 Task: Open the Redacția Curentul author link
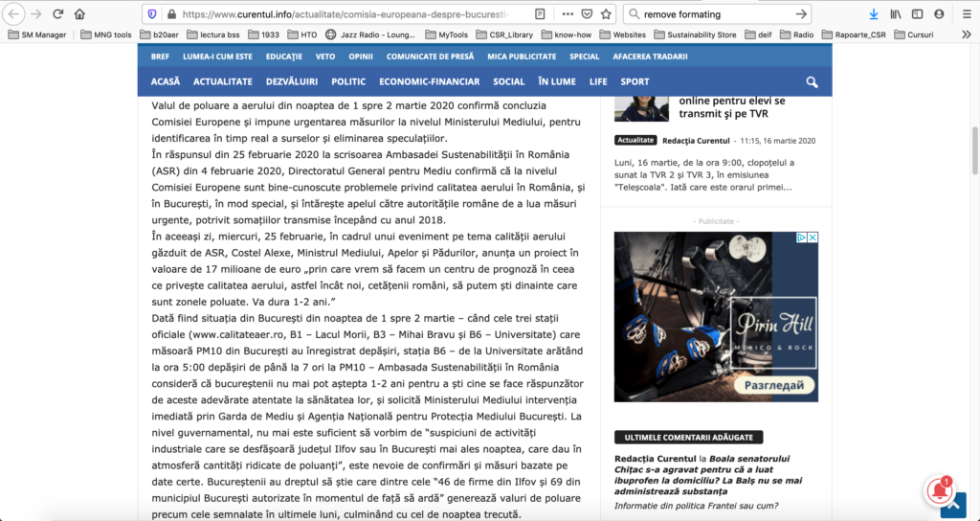[696, 141]
